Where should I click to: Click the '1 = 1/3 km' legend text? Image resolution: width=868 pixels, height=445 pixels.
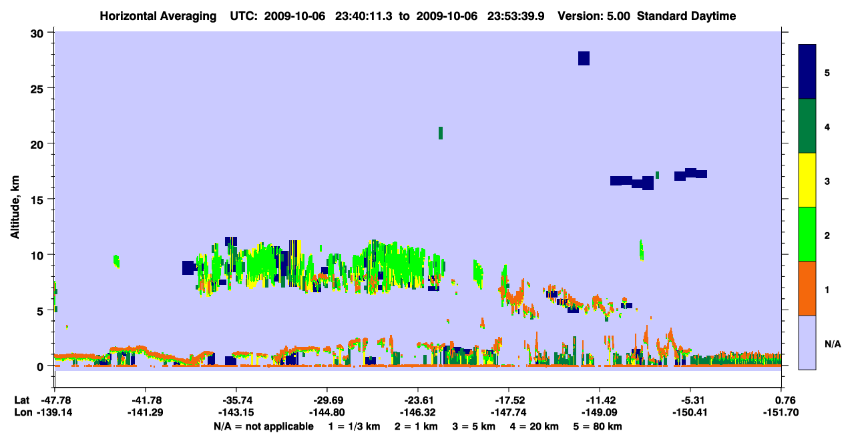354,426
